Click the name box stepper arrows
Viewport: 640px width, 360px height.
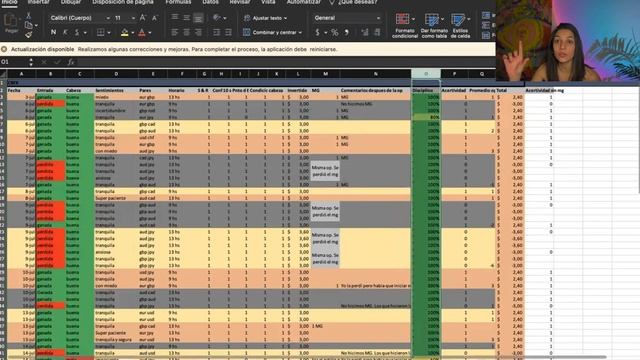pyautogui.click(x=31, y=62)
